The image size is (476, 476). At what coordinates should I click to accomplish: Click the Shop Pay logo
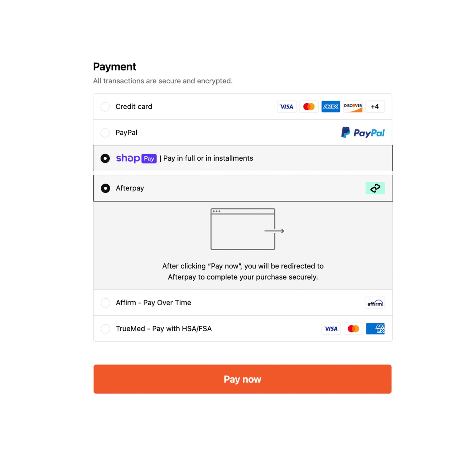coord(136,158)
